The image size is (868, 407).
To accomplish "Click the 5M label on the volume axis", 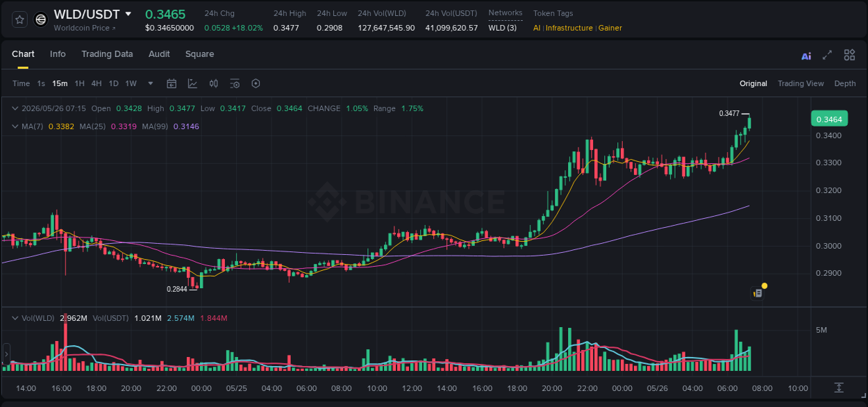I will click(x=821, y=330).
